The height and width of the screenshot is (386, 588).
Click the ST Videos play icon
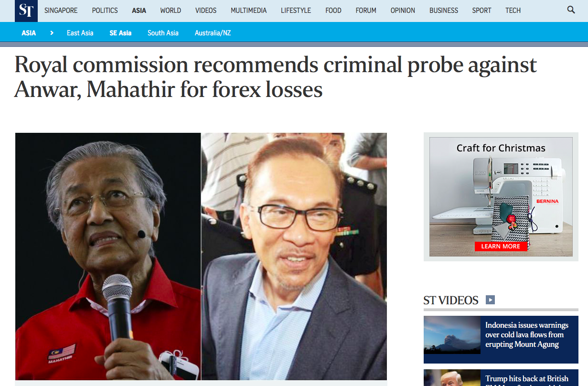pos(490,300)
